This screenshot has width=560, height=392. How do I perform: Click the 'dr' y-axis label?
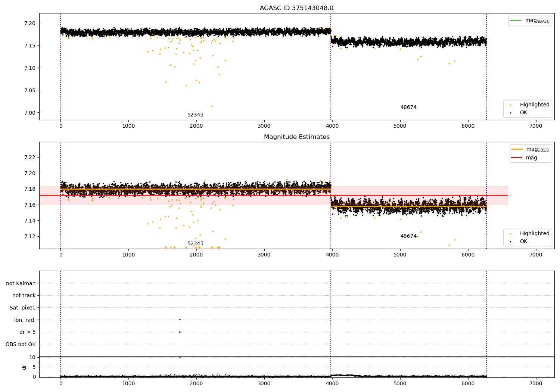(24, 367)
